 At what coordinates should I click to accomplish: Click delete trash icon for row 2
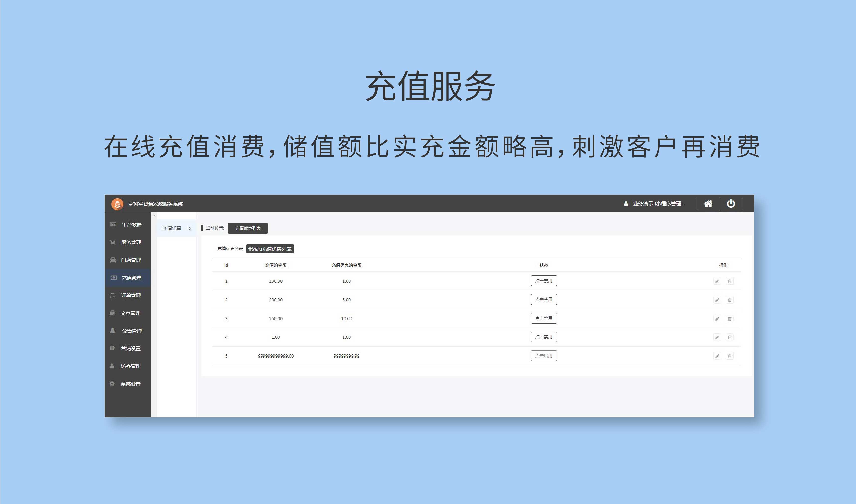tap(729, 300)
